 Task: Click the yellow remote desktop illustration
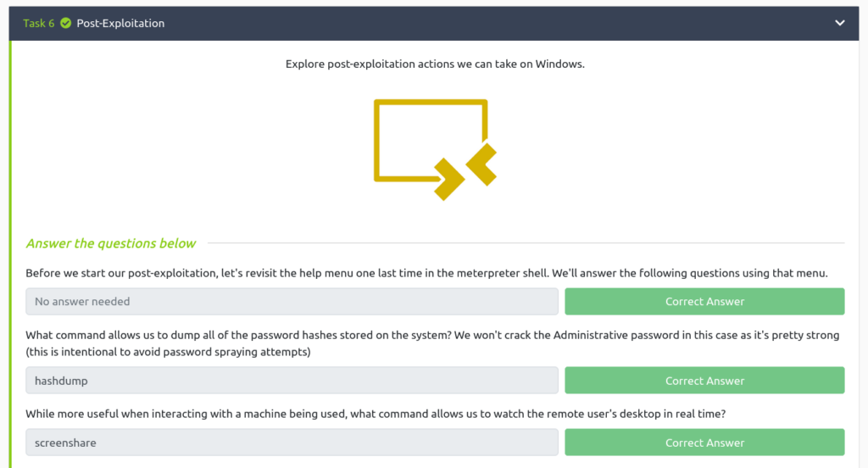pos(435,149)
